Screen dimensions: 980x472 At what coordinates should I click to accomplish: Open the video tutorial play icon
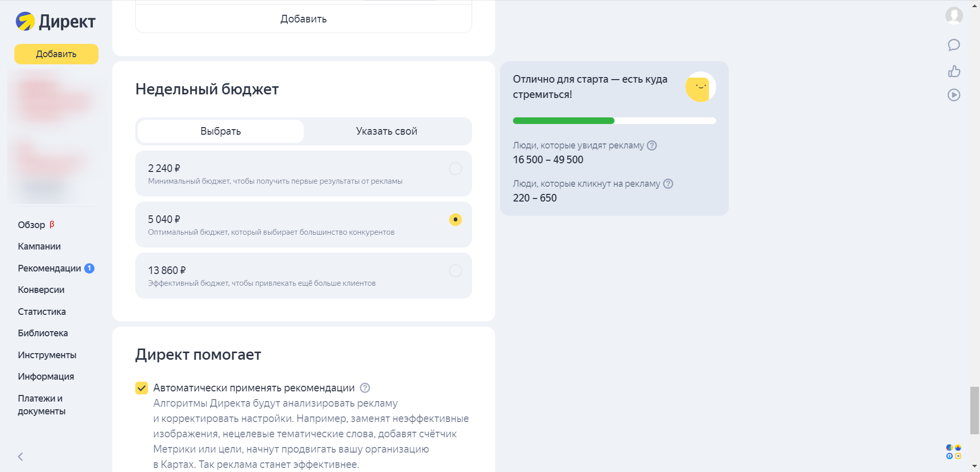pyautogui.click(x=954, y=95)
